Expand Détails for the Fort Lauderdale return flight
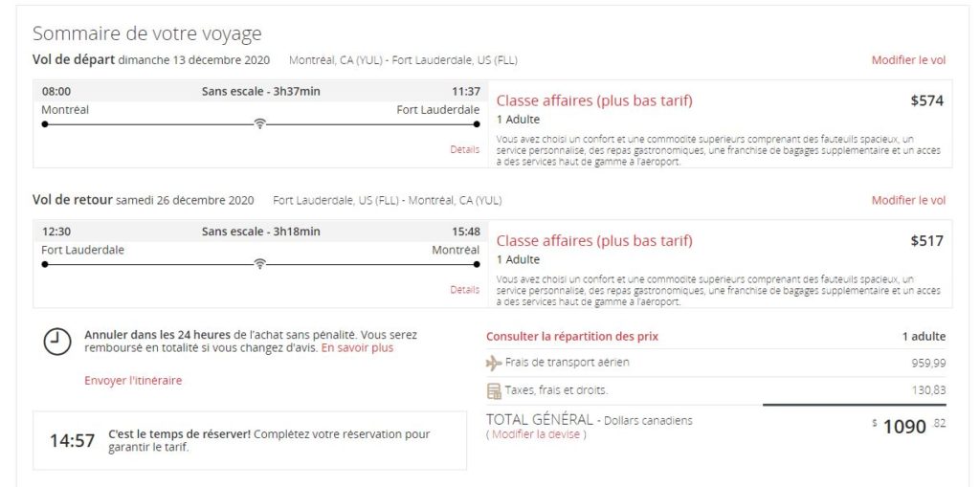Viewport: 980px width, 487px height. coord(465,290)
